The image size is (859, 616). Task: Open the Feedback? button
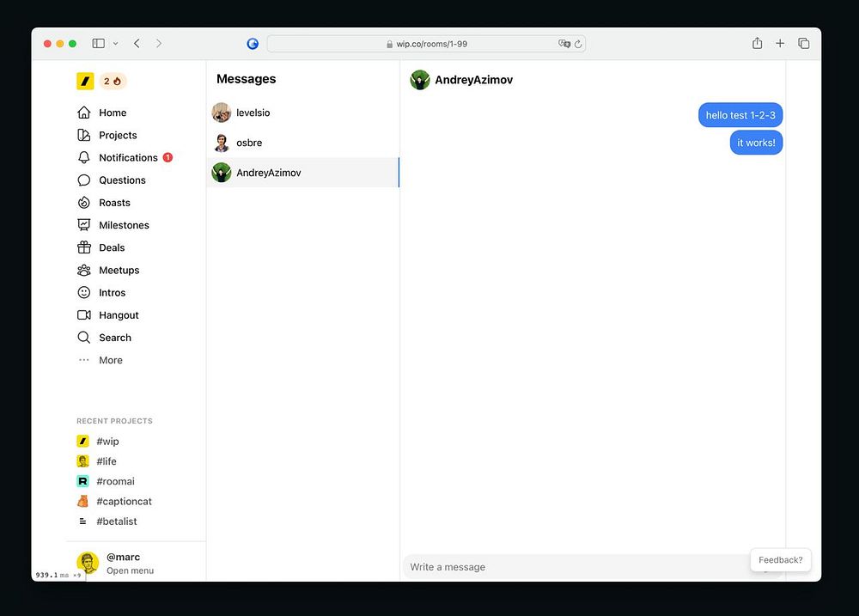pyautogui.click(x=780, y=559)
